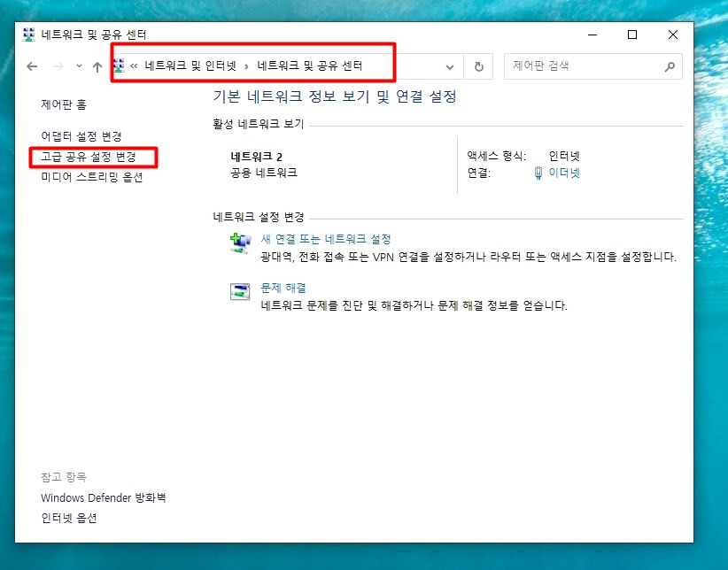
Task: Open the address bar history dropdown
Action: click(449, 67)
